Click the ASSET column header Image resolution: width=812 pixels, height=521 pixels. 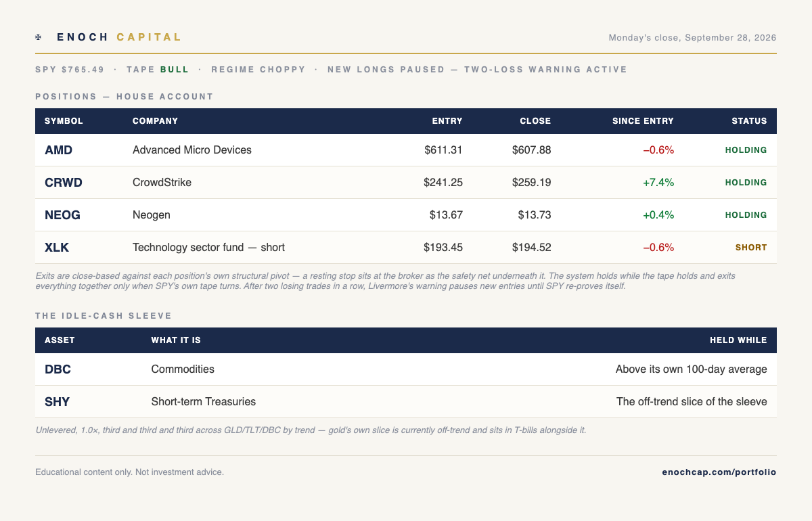(x=60, y=340)
